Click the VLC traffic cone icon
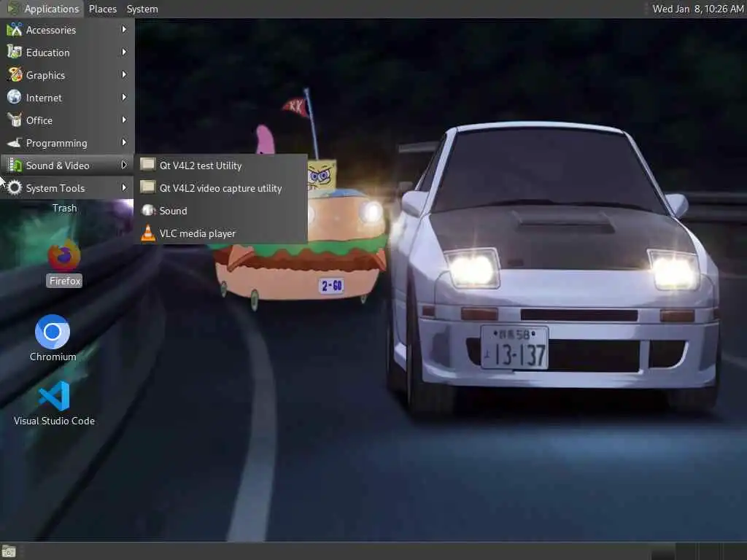747x560 pixels. (x=148, y=233)
